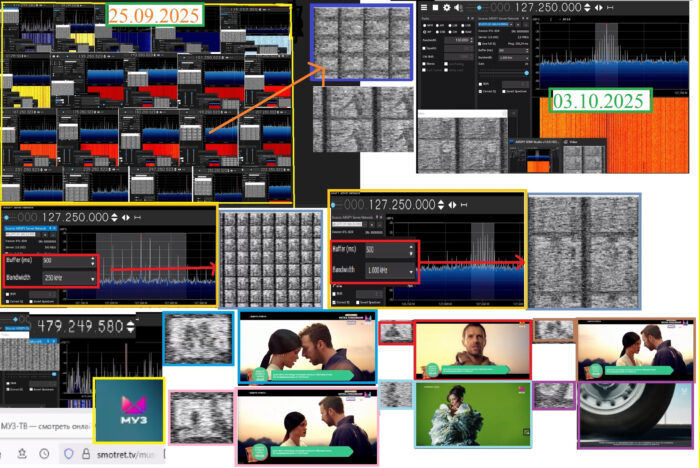Click the МУЗ channel logo tile
Image resolution: width=700 pixels, height=468 pixels.
pos(129,410)
